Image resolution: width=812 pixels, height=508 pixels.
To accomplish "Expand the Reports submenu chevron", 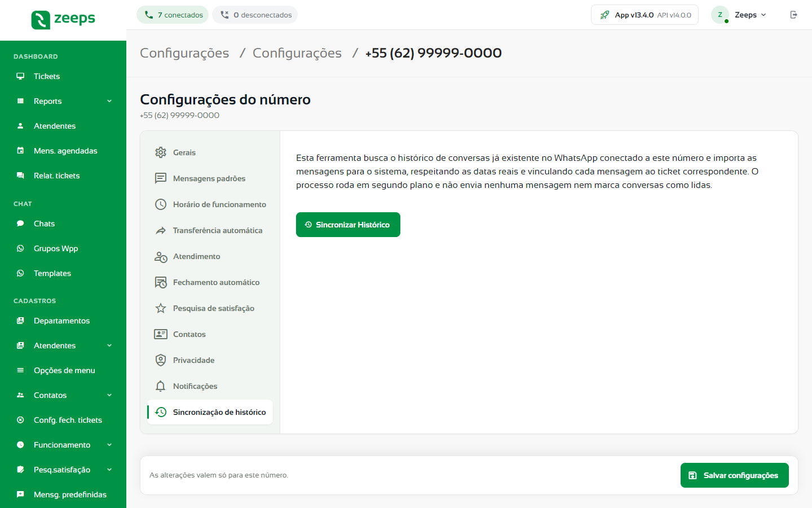I will tap(109, 101).
